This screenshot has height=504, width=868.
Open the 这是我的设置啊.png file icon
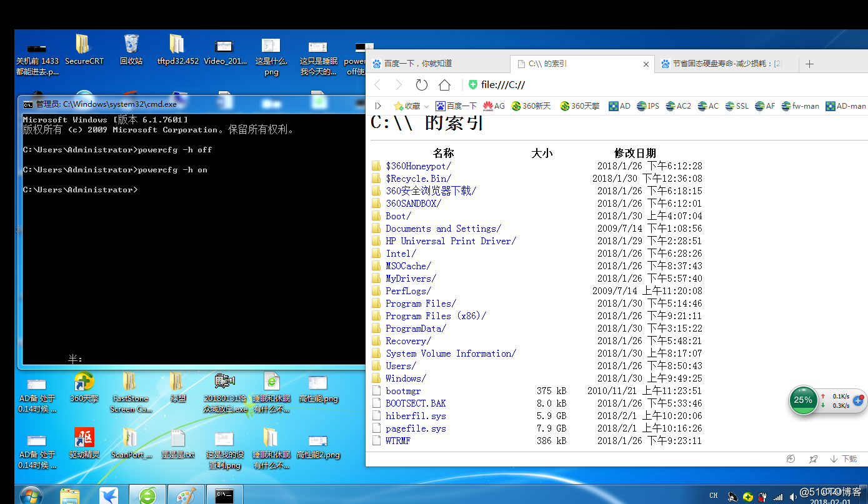(224, 449)
